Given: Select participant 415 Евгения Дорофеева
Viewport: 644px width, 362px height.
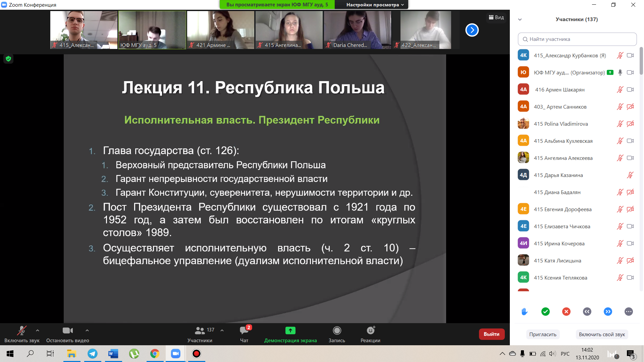Looking at the screenshot, I should [577, 209].
